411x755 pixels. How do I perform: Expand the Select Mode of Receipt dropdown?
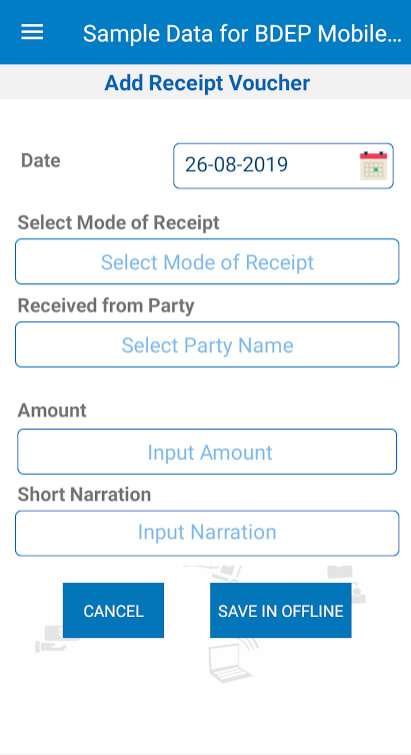207,261
